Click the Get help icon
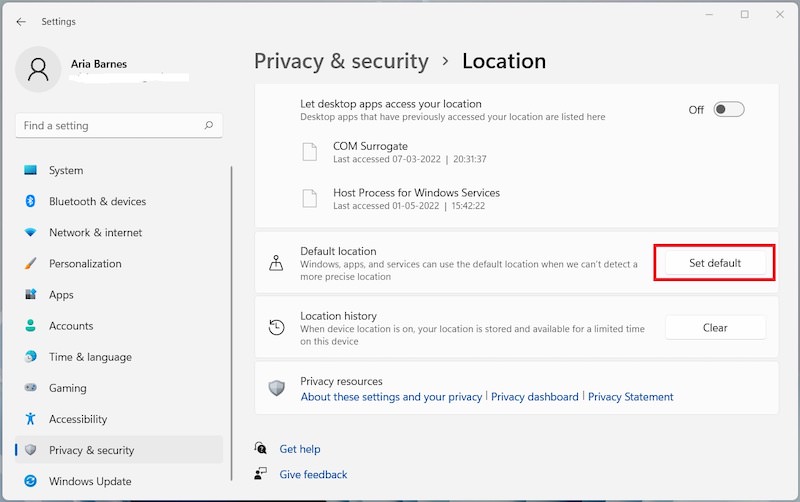The width and height of the screenshot is (800, 502). pos(261,448)
